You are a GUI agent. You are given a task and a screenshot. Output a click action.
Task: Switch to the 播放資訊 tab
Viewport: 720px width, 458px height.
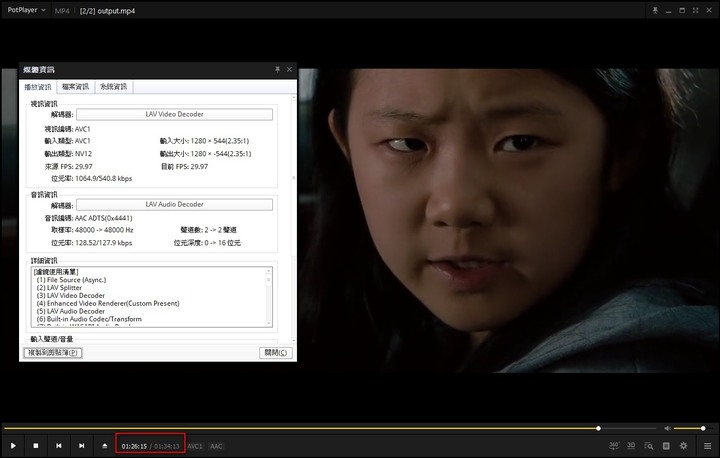tap(38, 87)
